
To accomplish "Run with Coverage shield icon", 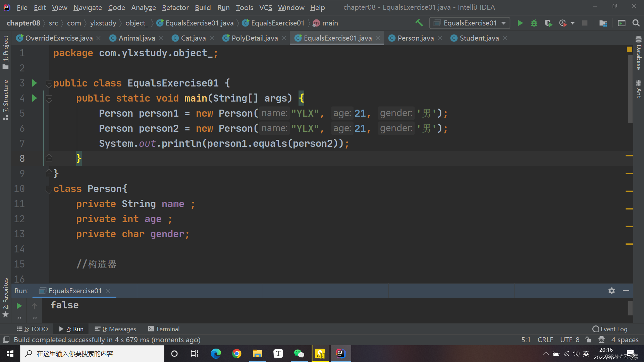I will click(548, 23).
